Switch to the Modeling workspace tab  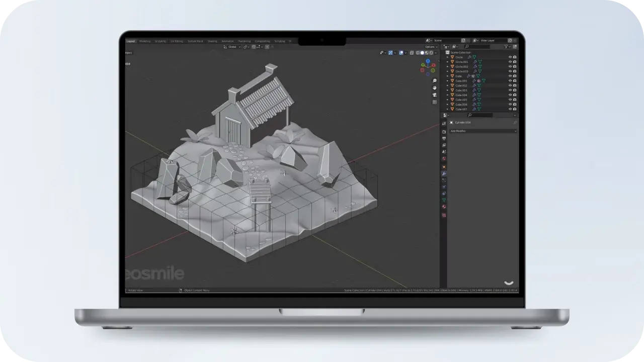tap(145, 41)
